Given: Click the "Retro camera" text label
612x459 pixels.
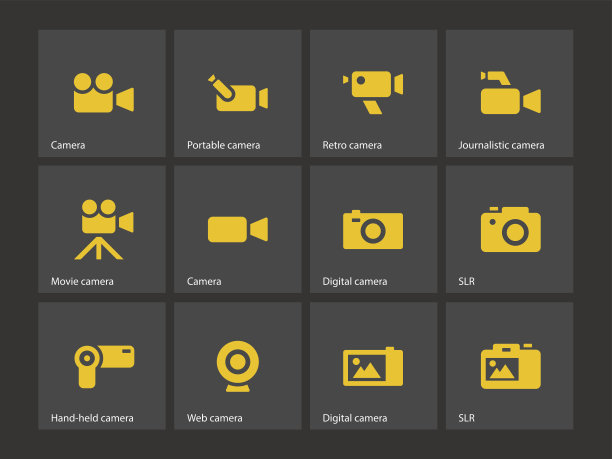Looking at the screenshot, I should click(x=352, y=146).
